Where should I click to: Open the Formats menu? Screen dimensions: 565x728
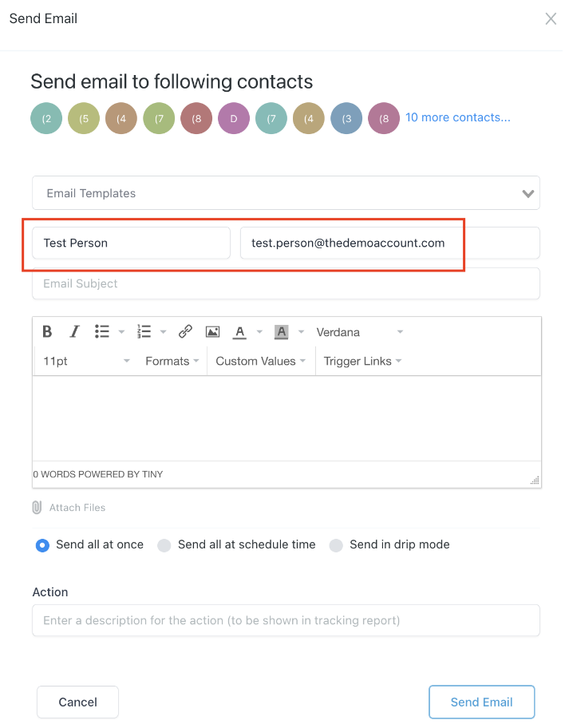click(172, 362)
